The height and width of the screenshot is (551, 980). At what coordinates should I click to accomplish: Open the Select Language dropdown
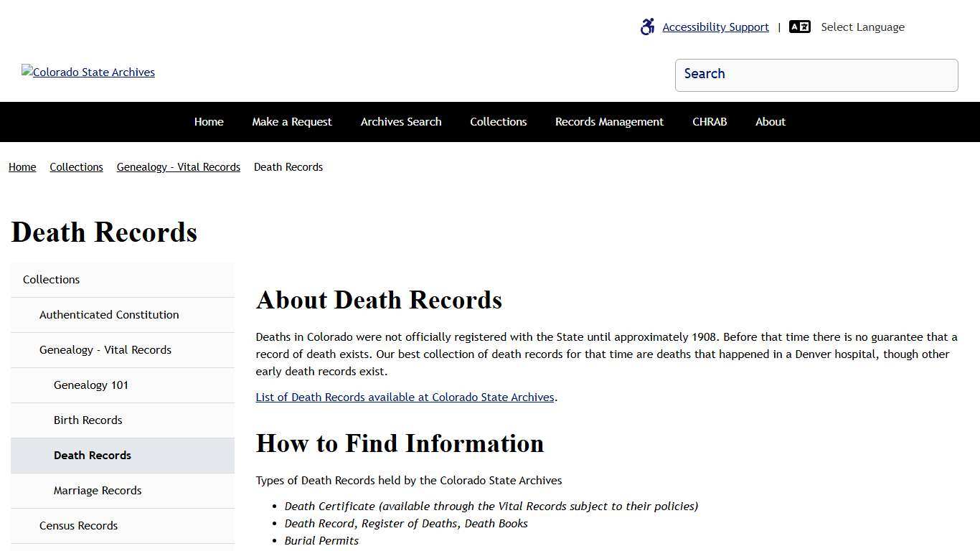[862, 27]
